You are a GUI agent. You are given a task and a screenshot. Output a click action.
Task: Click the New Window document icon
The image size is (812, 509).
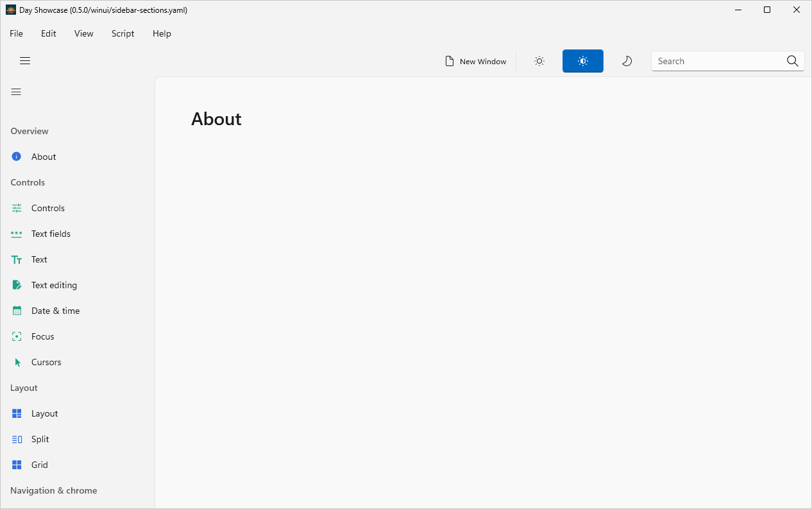[x=450, y=61]
